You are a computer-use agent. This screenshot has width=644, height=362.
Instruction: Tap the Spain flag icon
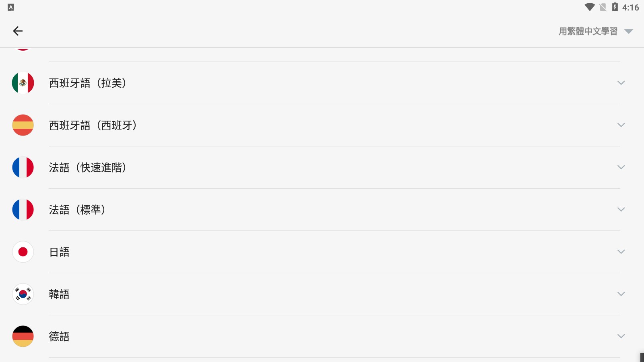click(x=23, y=125)
